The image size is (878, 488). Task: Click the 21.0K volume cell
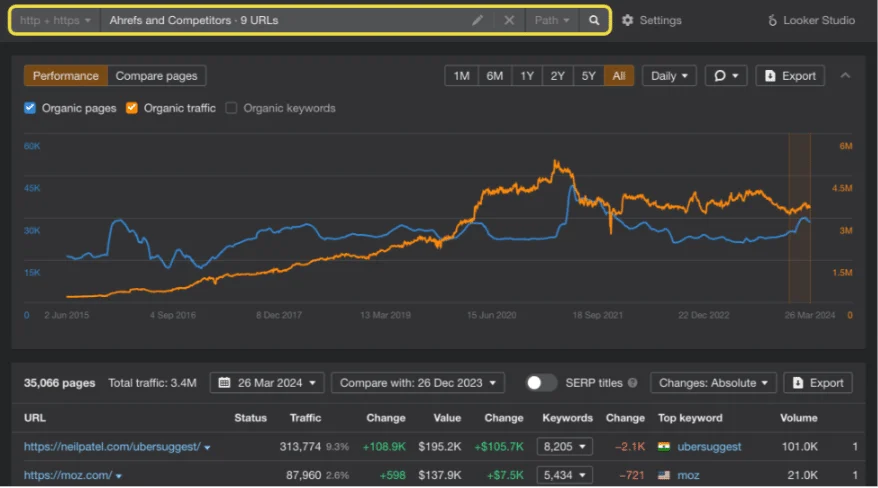[802, 475]
